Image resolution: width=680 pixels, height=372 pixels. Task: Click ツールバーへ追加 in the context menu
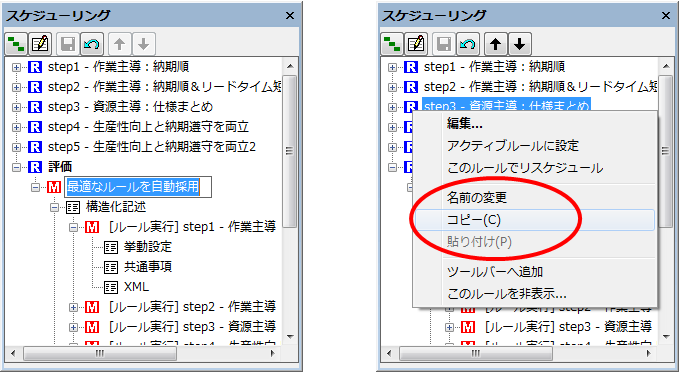click(x=495, y=272)
